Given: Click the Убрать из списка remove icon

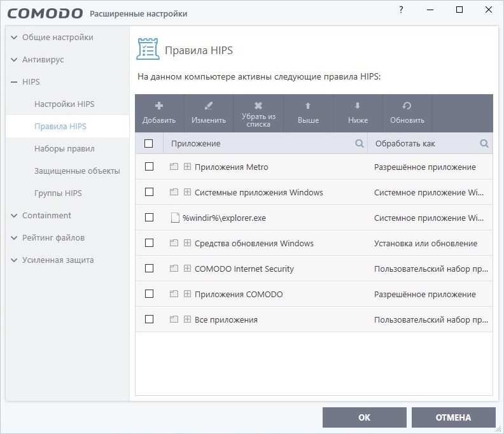Looking at the screenshot, I should click(258, 106).
